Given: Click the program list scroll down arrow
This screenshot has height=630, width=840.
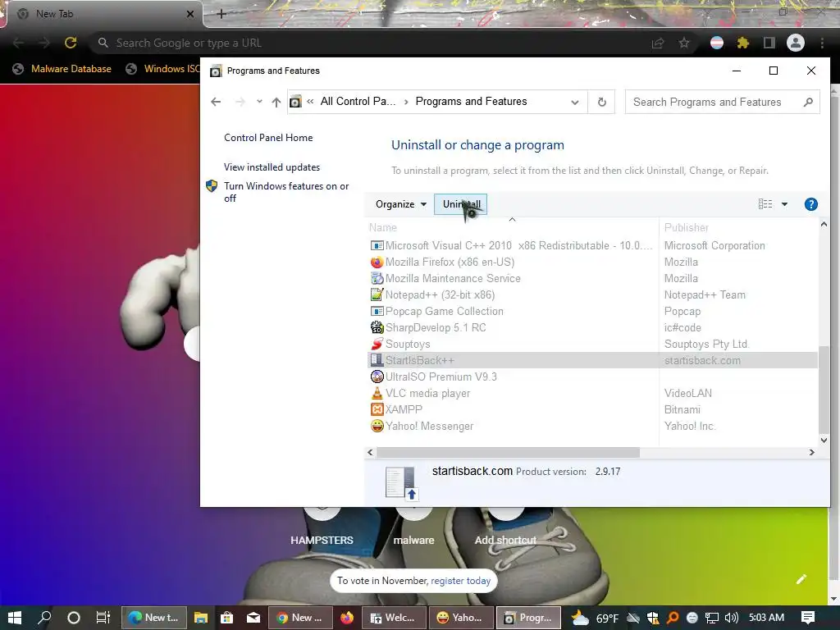Looking at the screenshot, I should tap(824, 441).
